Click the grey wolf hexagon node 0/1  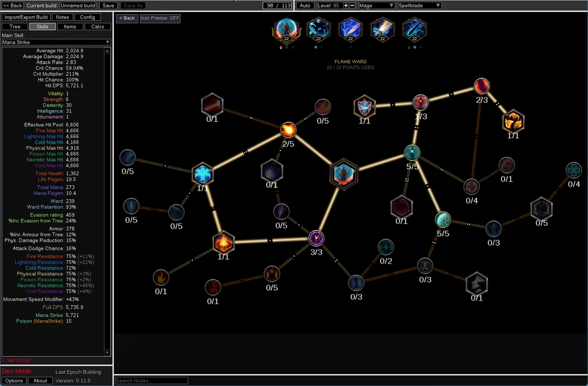(476, 284)
